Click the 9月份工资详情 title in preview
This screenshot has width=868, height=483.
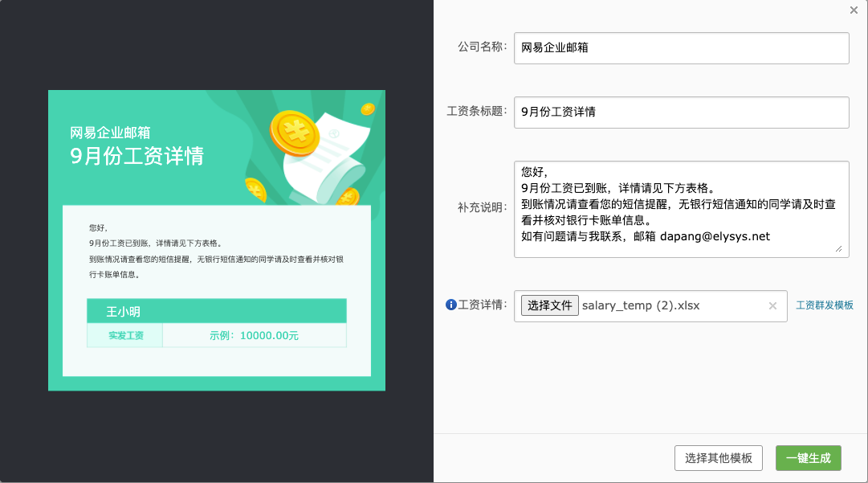137,156
